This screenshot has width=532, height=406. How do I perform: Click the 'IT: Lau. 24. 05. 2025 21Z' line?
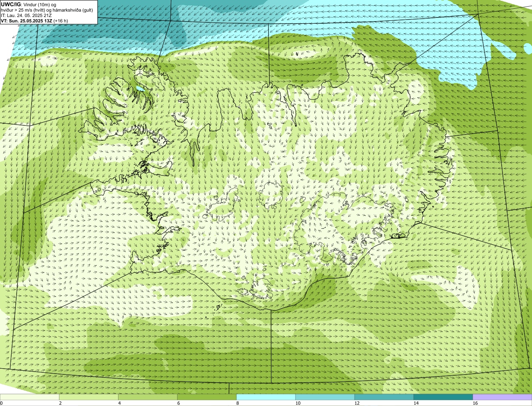click(27, 15)
